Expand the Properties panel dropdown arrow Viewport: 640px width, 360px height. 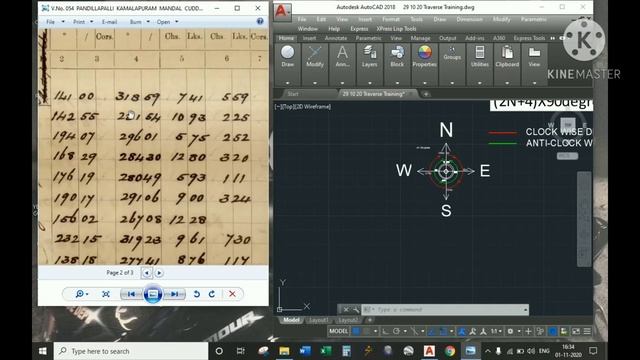424,83
